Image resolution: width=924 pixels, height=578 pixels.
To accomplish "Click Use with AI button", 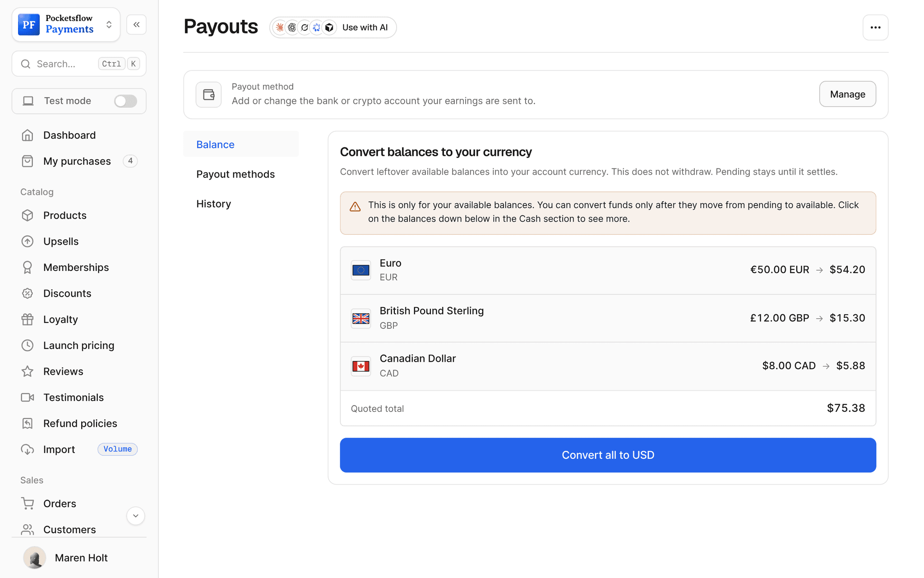I will 333,28.
